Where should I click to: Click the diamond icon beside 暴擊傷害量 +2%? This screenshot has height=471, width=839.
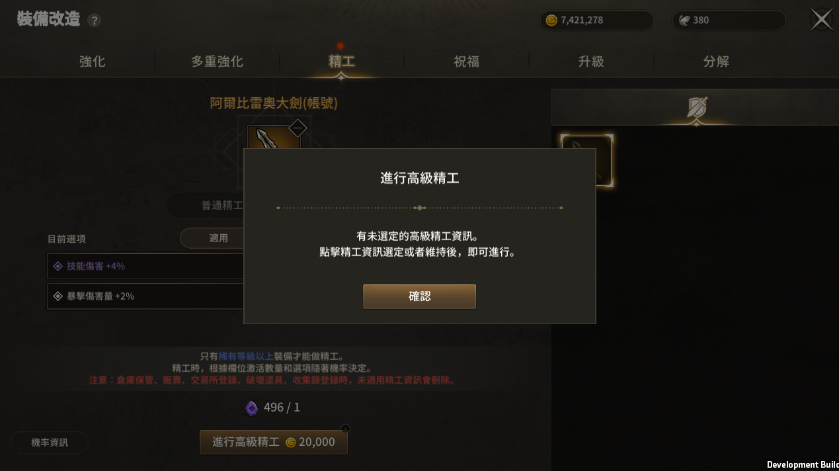pyautogui.click(x=58, y=296)
